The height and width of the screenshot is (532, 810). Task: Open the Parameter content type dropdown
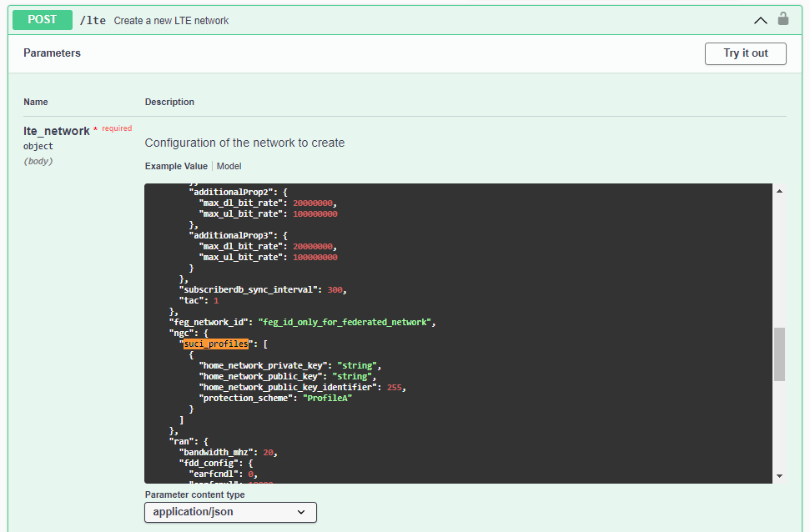point(230,512)
